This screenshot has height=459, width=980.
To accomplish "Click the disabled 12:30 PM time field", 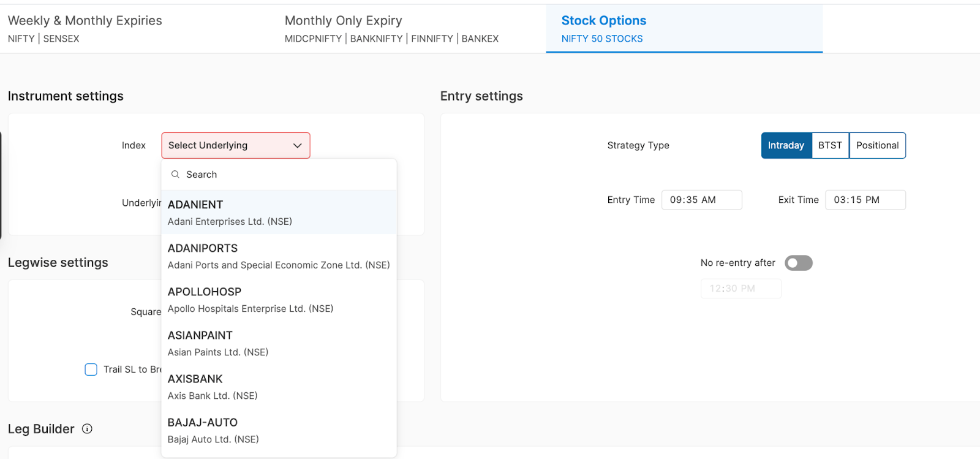I will (741, 289).
